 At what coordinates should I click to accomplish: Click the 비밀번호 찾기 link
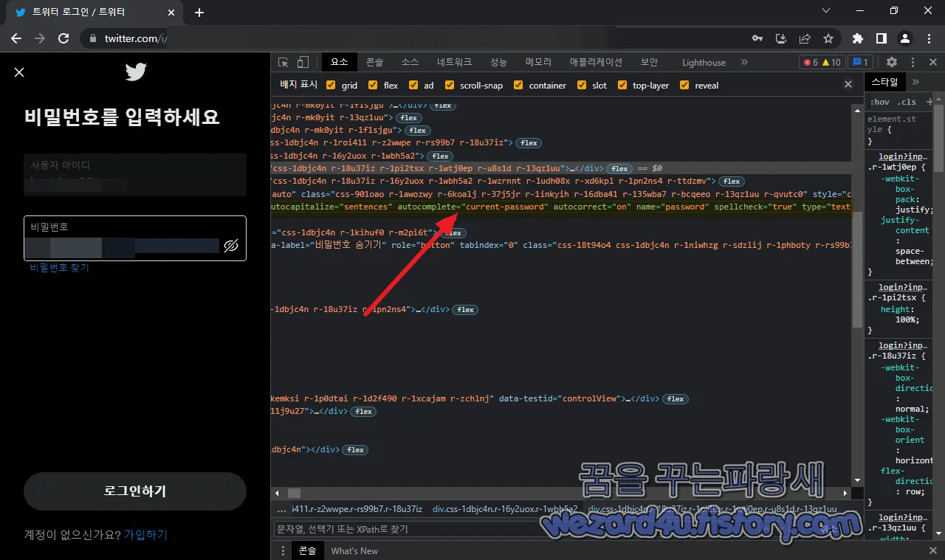(59, 268)
